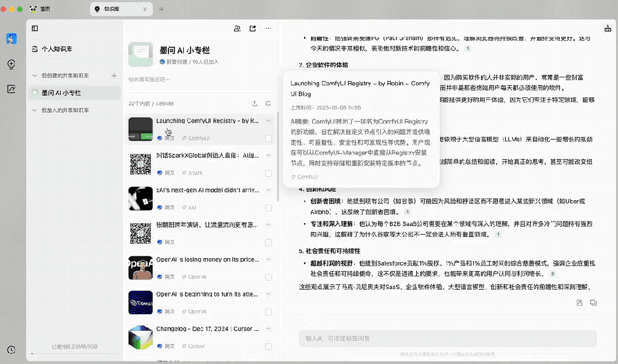
Task: Click the share icon in knowledge base header
Action: 253,29
